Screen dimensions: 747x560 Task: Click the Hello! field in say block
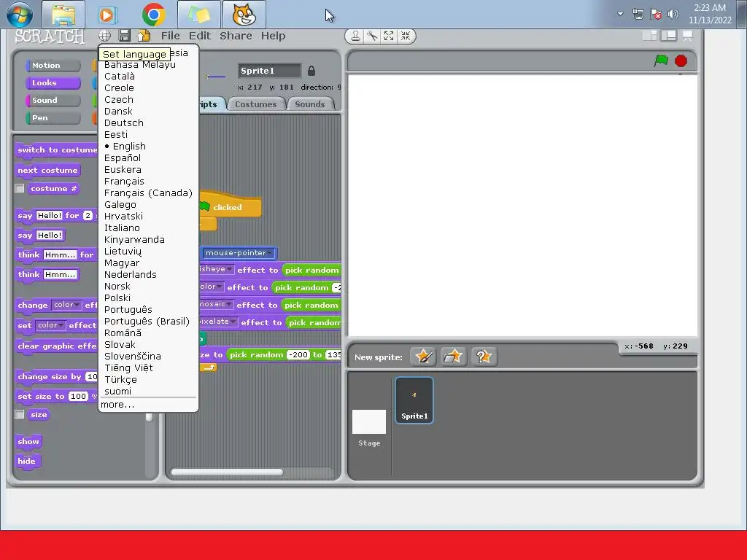[50, 236]
